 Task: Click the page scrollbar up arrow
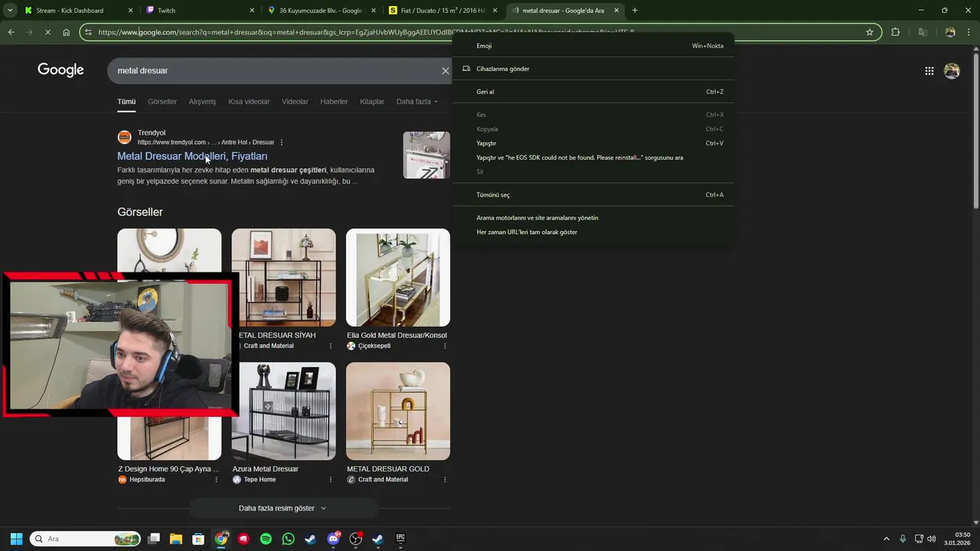[975, 50]
